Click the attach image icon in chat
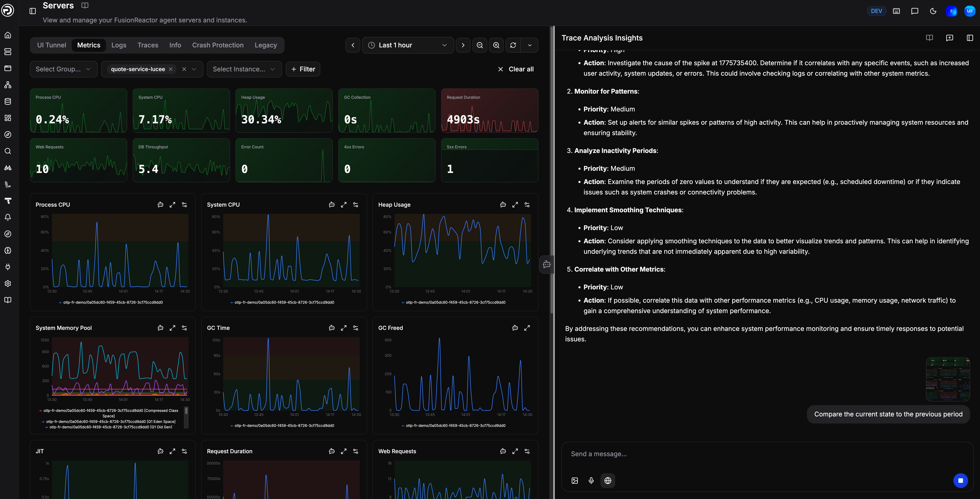The width and height of the screenshot is (980, 499). click(575, 480)
